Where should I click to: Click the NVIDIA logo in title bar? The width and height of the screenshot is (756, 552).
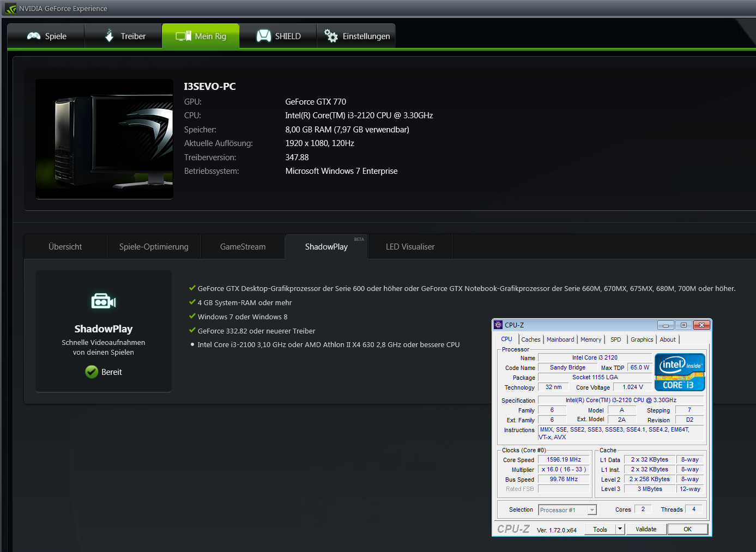11,9
